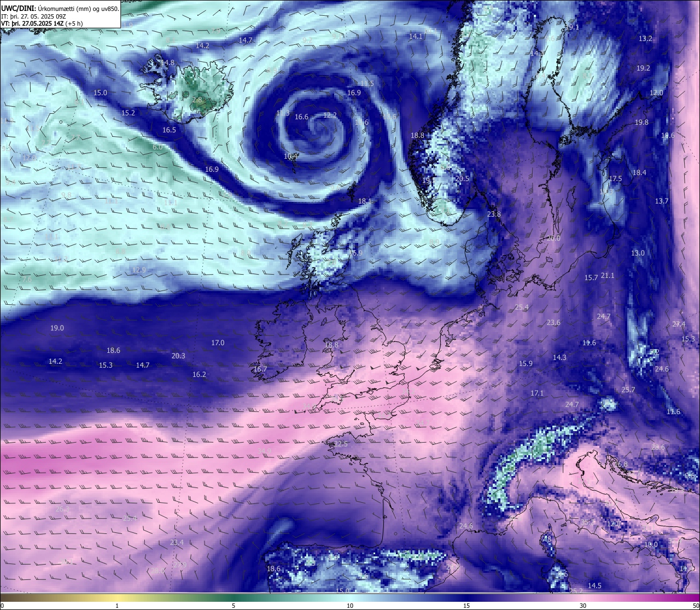This screenshot has height=610, width=700.
Task: Click the "50" tick label at the scale's end
Action: click(696, 606)
